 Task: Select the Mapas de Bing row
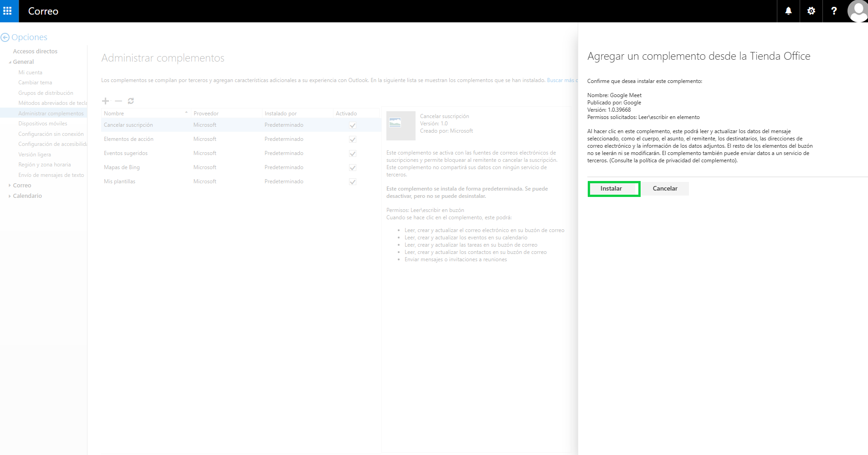coord(241,167)
